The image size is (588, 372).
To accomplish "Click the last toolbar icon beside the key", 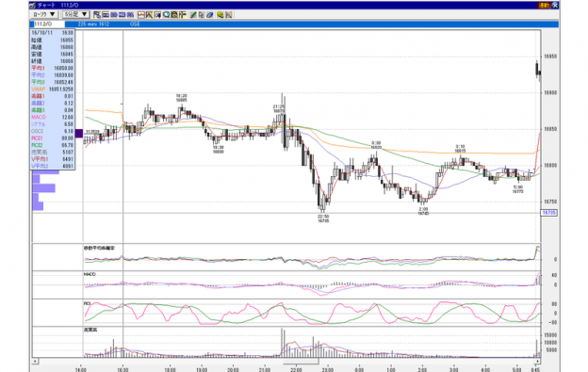I will [228, 15].
